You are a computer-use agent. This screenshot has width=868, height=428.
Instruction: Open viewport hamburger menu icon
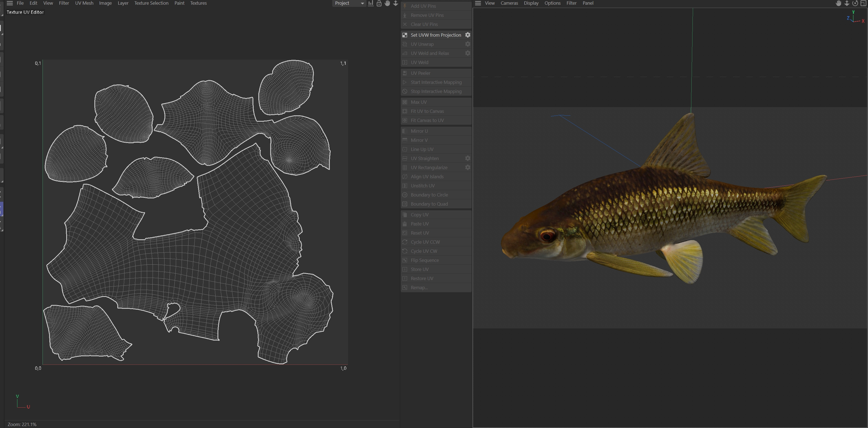[478, 3]
